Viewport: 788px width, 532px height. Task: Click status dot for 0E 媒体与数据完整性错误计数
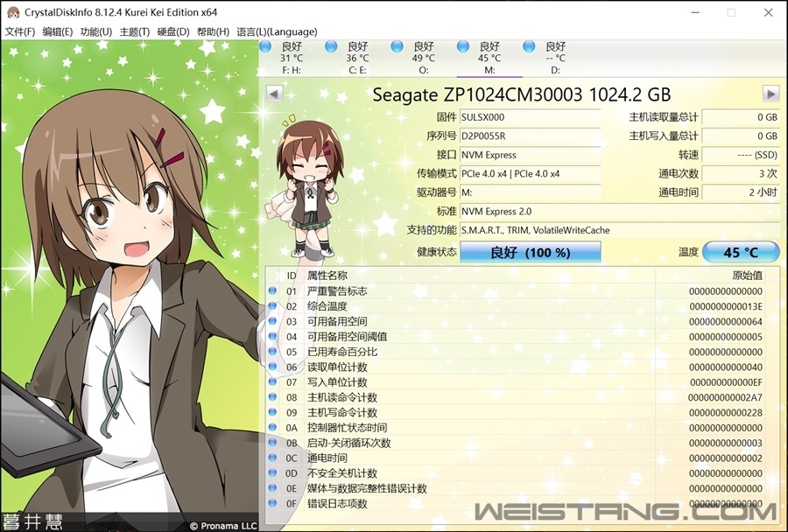pyautogui.click(x=272, y=488)
